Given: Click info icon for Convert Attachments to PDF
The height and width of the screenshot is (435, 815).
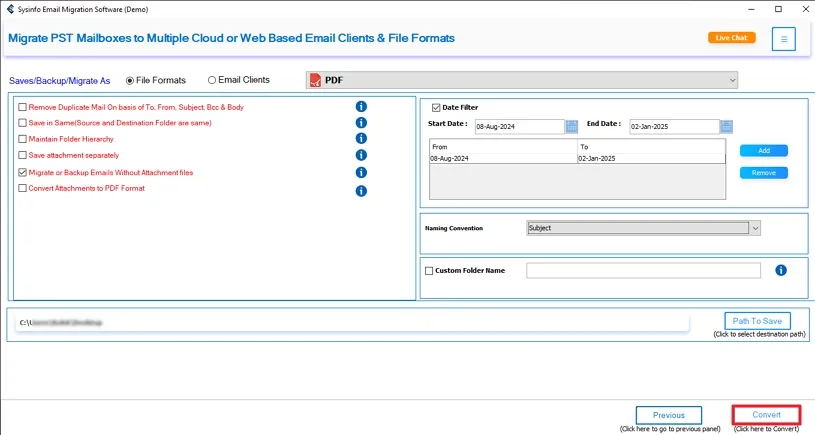Looking at the screenshot, I should 362,190.
